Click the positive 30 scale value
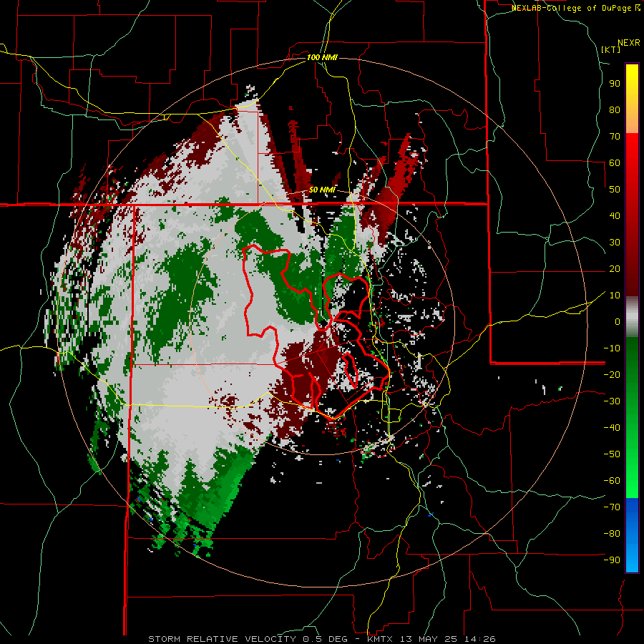644x644 pixels. 615,243
